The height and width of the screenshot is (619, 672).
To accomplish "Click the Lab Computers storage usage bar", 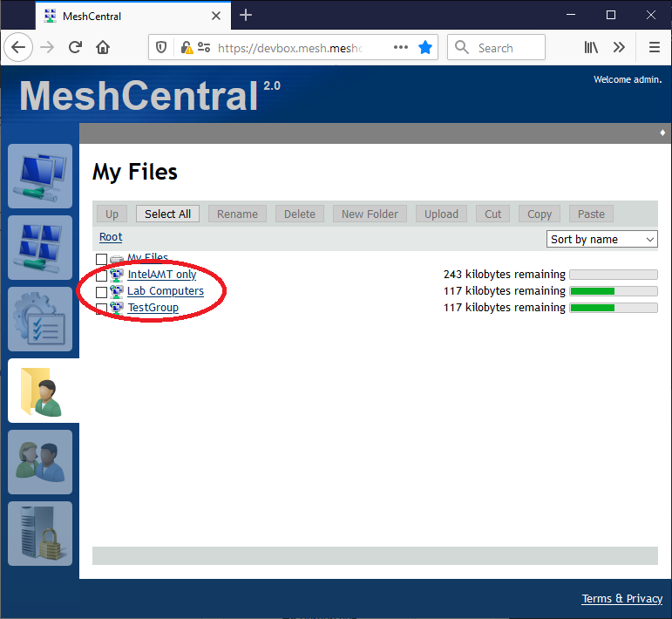I will click(x=614, y=291).
